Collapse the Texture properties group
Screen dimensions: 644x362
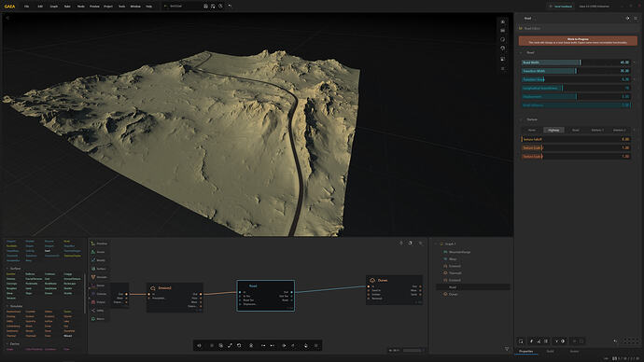521,119
